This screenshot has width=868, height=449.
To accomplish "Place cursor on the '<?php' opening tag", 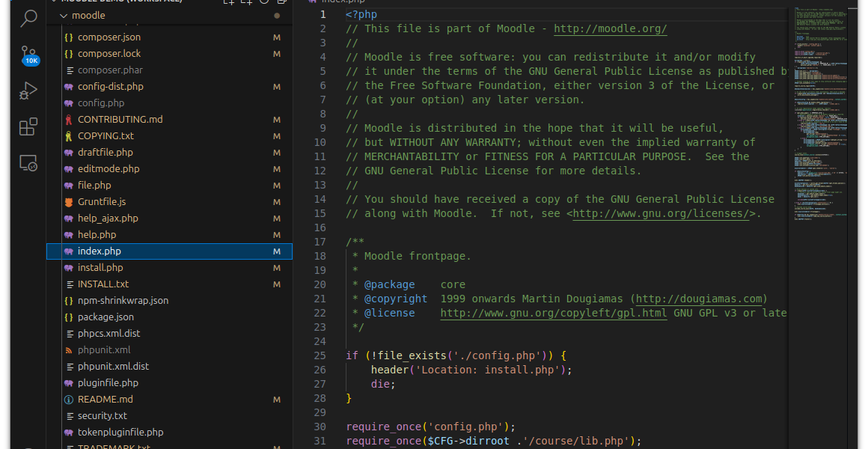I will tap(361, 14).
